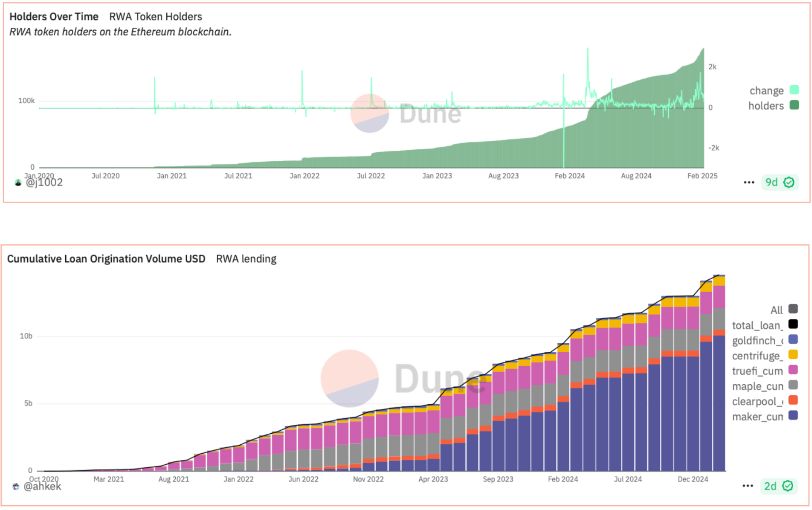Click the light green change legend swatch
The width and height of the screenshot is (812, 510).
click(x=794, y=90)
